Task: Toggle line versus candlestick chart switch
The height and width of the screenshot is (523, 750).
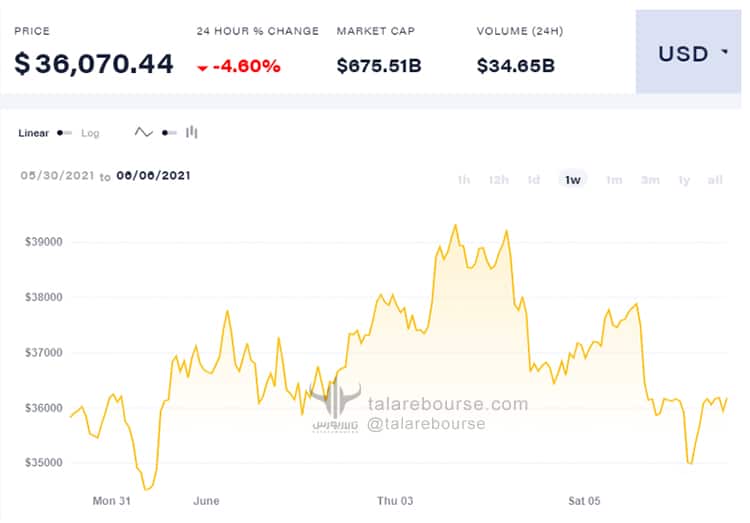Action: (169, 133)
